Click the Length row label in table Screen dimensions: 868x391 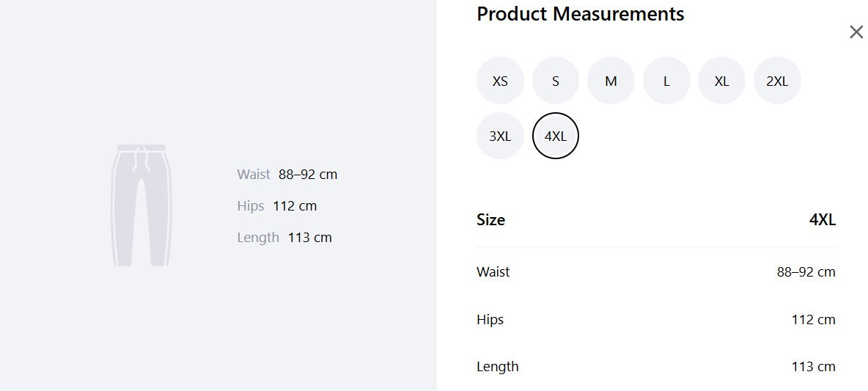(x=498, y=367)
